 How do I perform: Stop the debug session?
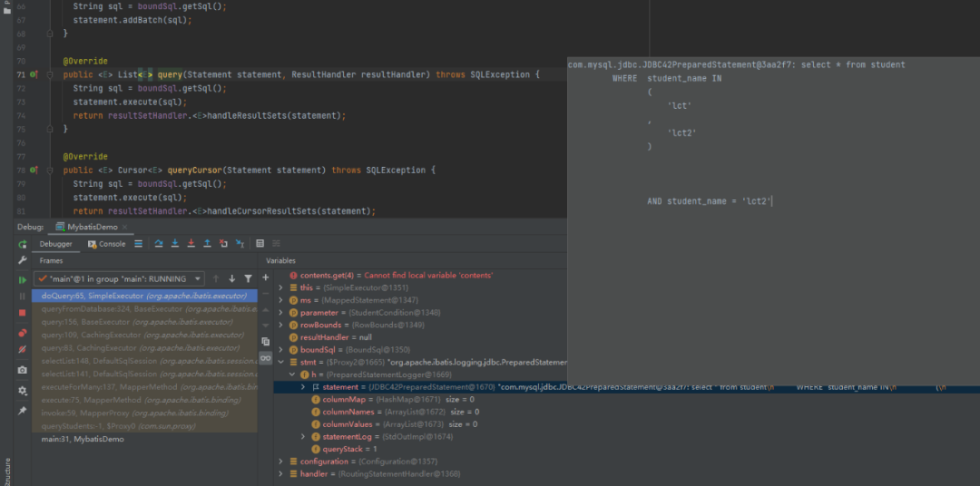tap(23, 312)
